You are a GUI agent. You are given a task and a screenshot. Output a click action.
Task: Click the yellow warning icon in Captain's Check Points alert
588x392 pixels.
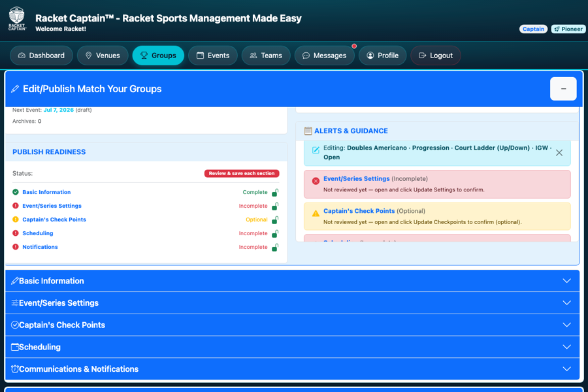coord(316,213)
